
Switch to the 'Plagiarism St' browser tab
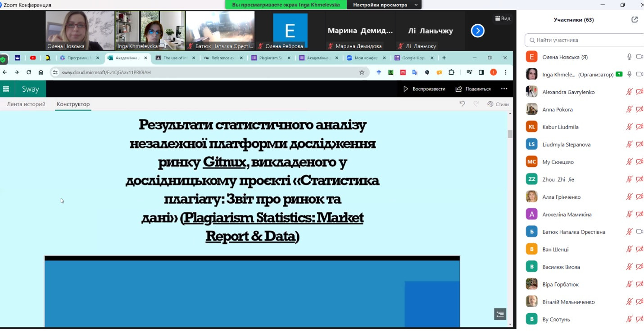[271, 58]
